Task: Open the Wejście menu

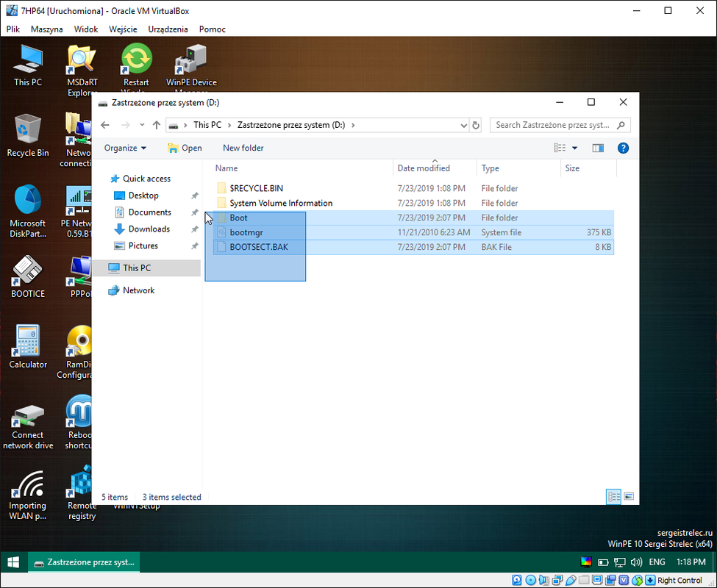Action: click(x=123, y=29)
